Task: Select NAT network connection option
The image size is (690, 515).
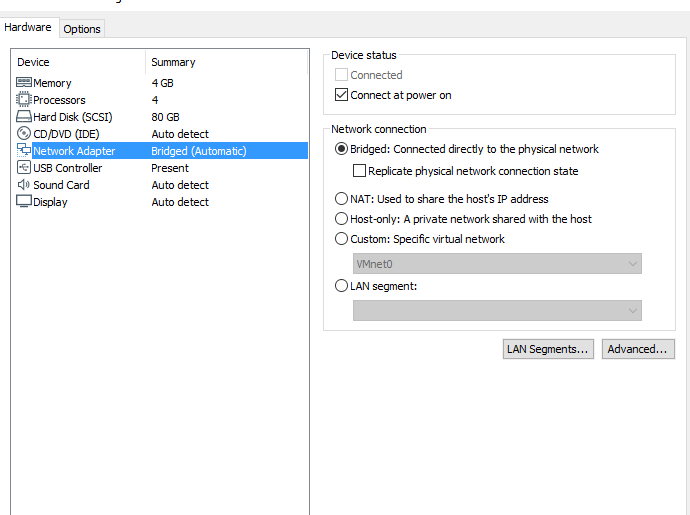Action: pos(341,199)
